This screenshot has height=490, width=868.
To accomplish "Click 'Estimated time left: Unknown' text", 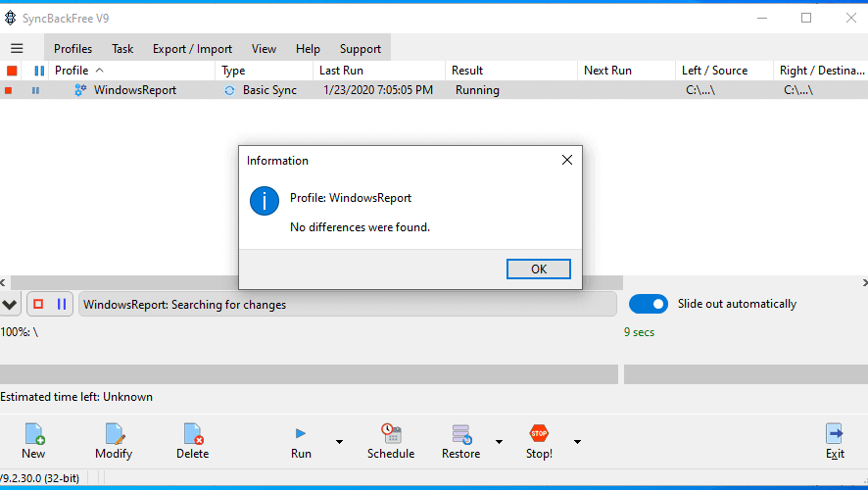I will tap(76, 397).
